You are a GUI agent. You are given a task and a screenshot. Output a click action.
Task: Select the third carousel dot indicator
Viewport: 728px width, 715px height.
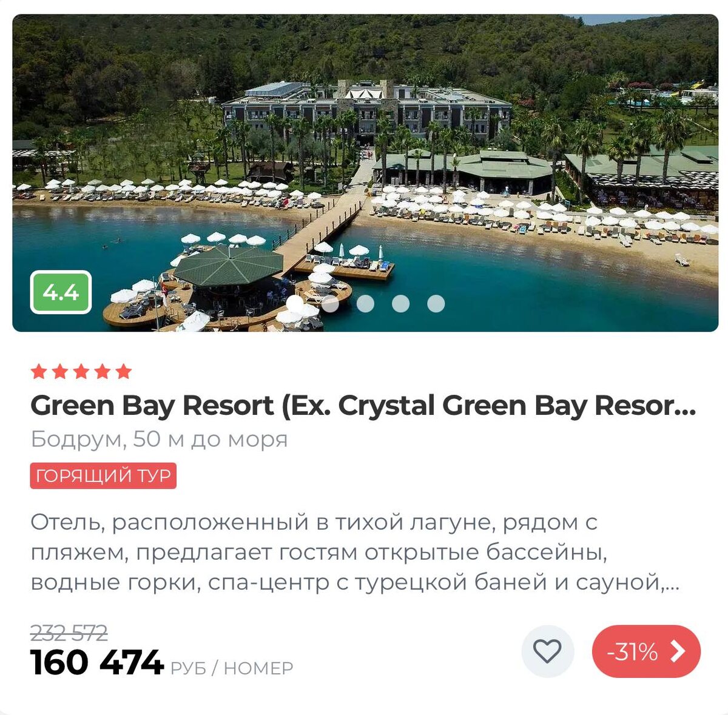[365, 303]
